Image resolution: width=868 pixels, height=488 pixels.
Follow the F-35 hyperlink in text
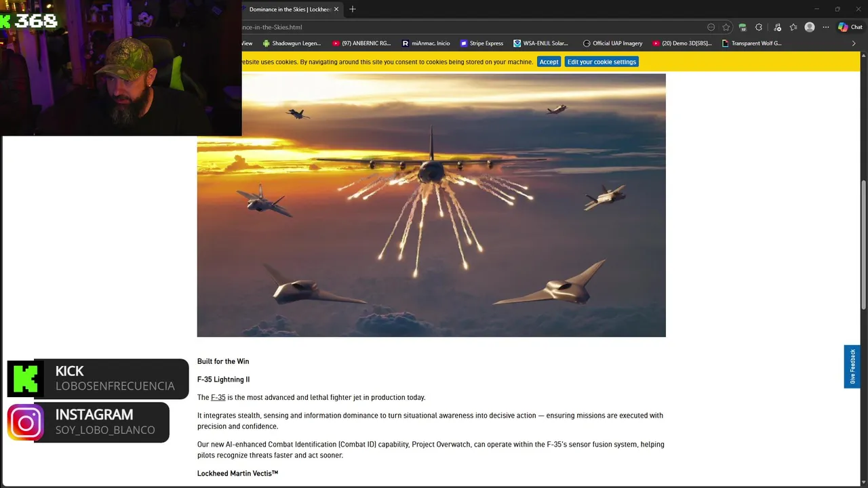218,397
